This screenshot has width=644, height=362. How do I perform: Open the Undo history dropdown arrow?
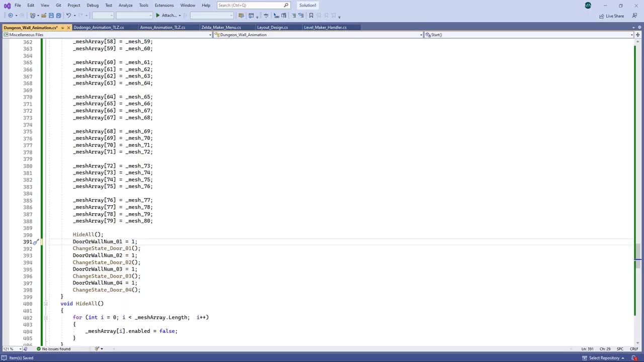click(74, 16)
